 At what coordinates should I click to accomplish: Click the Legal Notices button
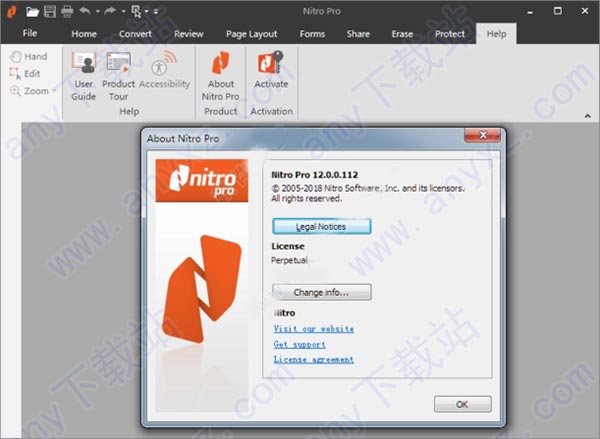[321, 226]
